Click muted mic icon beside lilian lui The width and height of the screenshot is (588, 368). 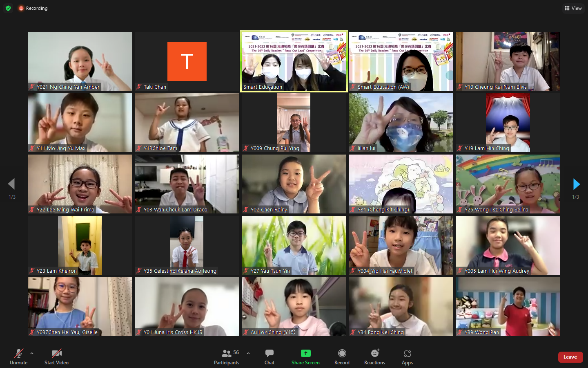(353, 148)
